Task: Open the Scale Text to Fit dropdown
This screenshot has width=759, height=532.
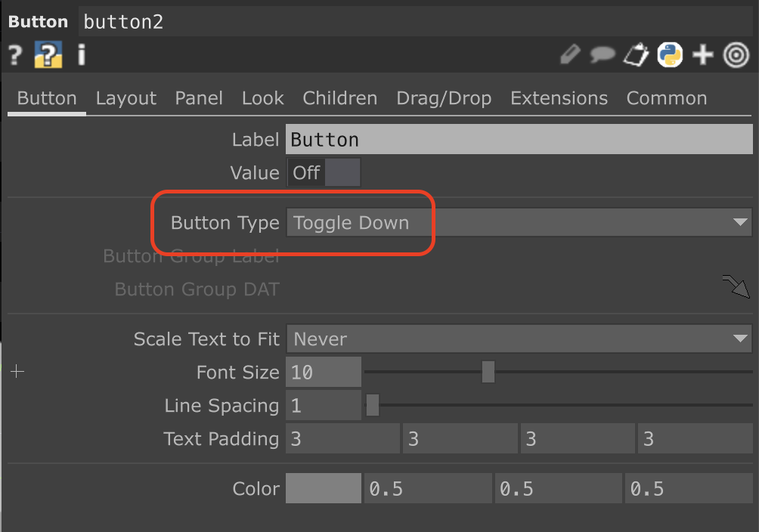Action: pos(519,339)
